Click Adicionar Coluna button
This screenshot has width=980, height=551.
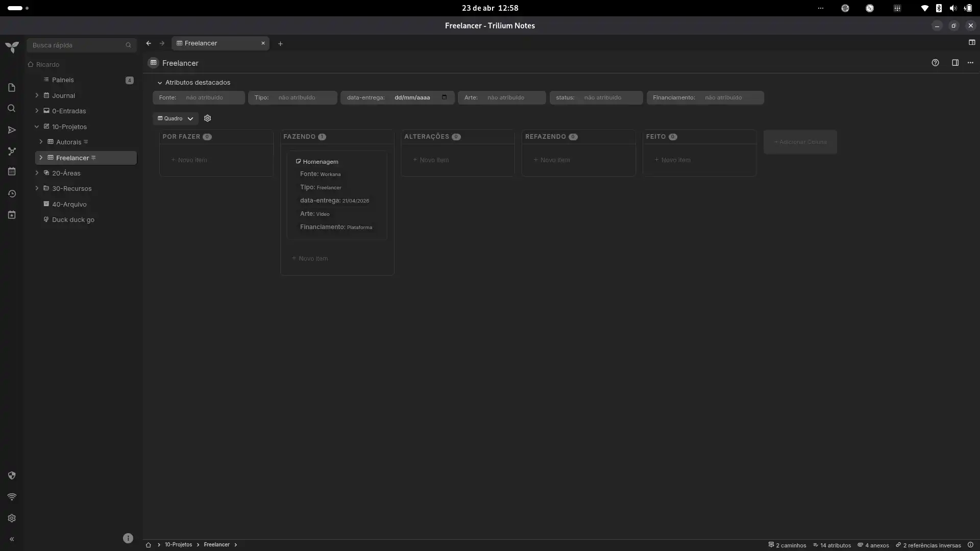pyautogui.click(x=800, y=142)
